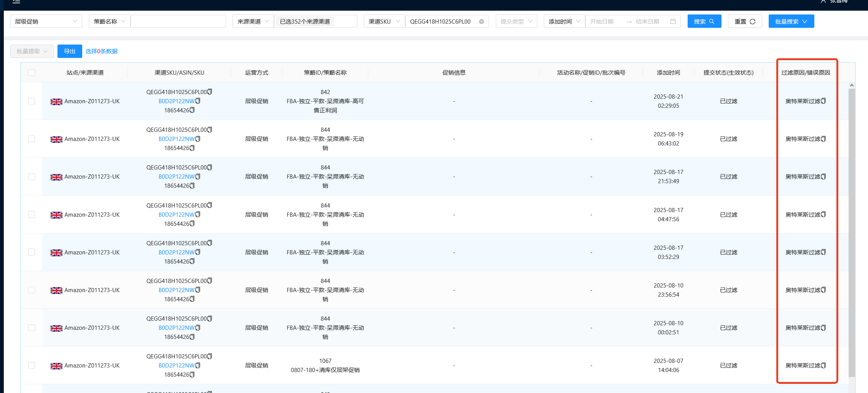Image resolution: width=868 pixels, height=393 pixels.
Task: Click the 搜索 search button
Action: click(x=704, y=21)
